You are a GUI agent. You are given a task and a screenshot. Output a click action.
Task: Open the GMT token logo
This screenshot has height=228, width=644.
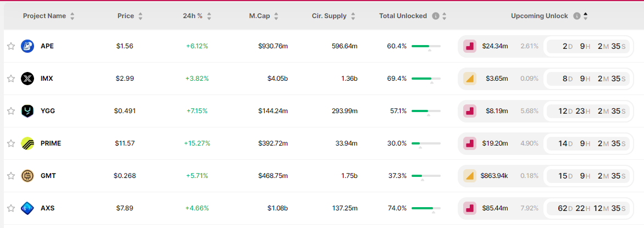click(x=27, y=176)
